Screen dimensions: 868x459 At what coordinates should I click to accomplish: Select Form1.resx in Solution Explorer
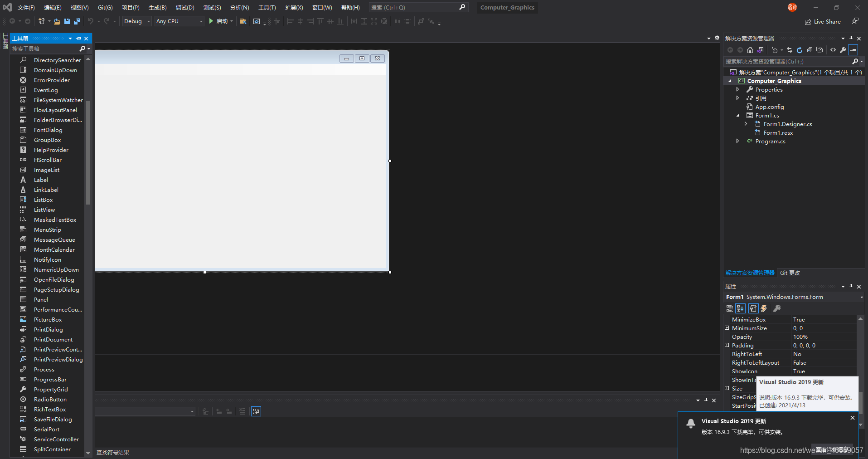(x=778, y=133)
